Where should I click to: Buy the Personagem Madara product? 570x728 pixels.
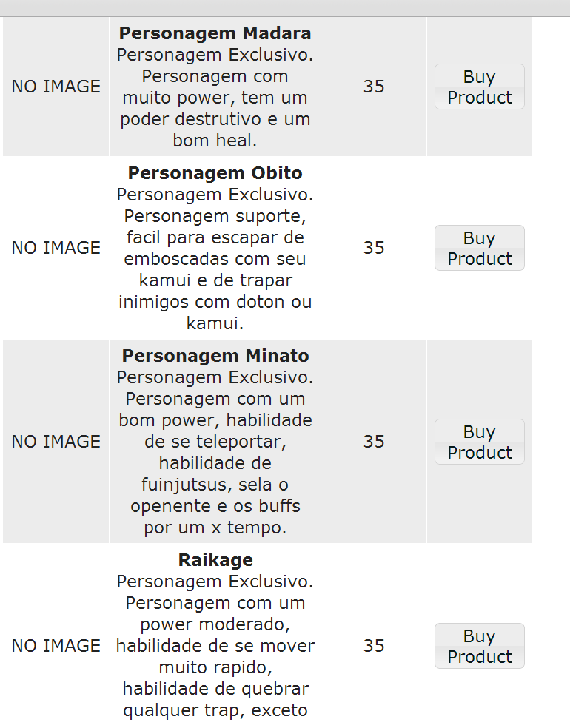480,87
